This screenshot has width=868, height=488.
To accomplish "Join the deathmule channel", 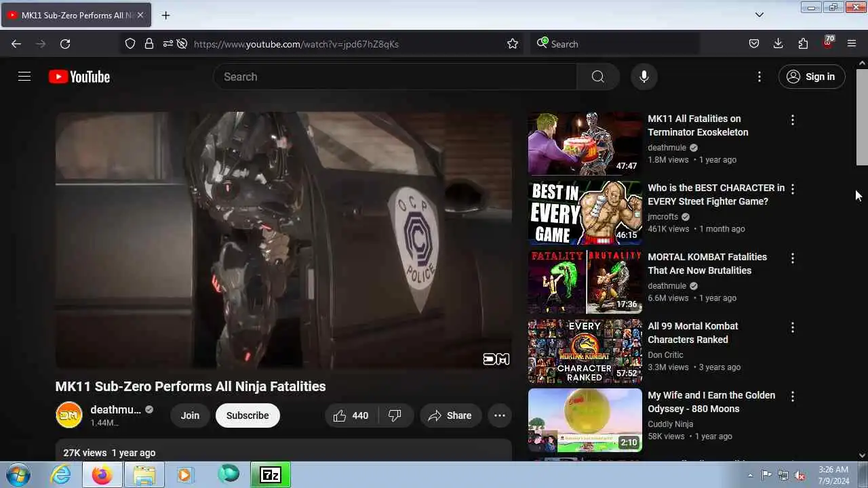I will point(190,415).
